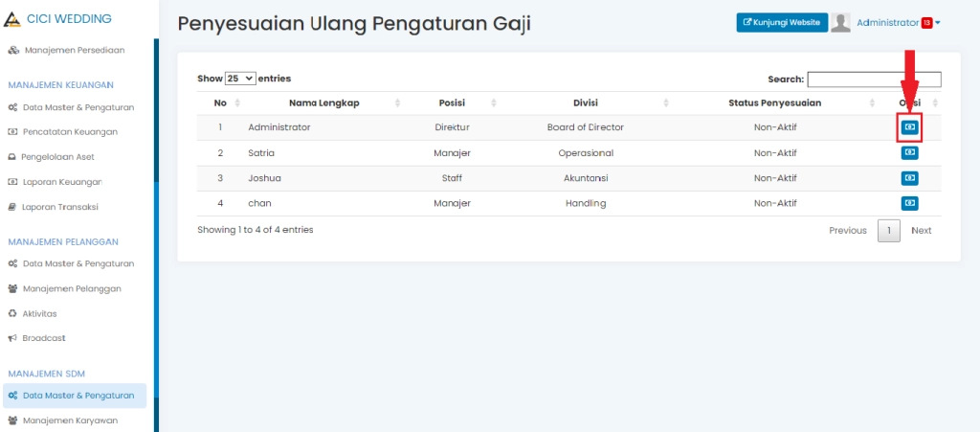Screen dimensions: 980x432
Task: Click the Operasional division cell
Action: point(586,153)
